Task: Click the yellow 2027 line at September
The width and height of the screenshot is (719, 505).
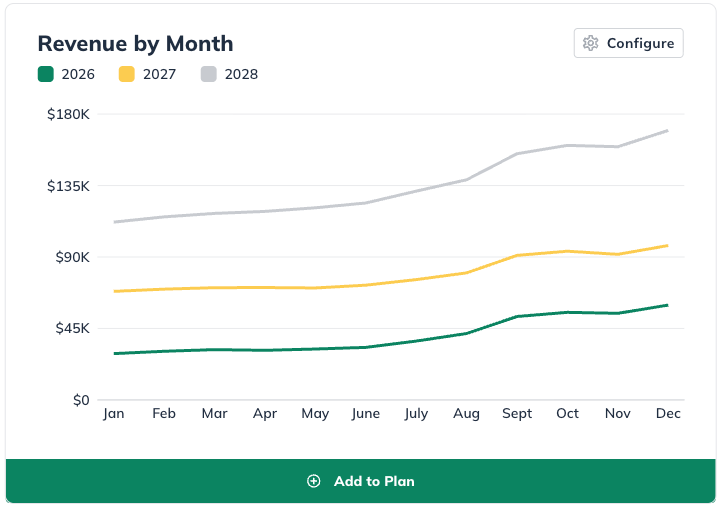Action: click(x=517, y=255)
